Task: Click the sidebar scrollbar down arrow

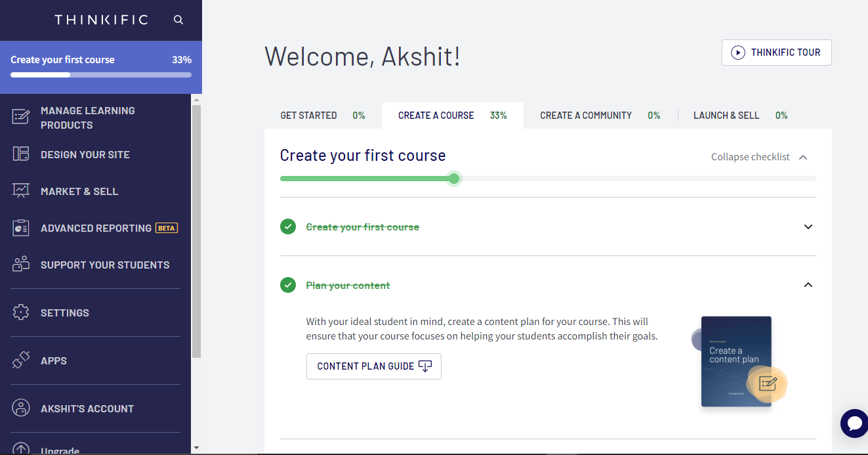Action: pos(196,448)
